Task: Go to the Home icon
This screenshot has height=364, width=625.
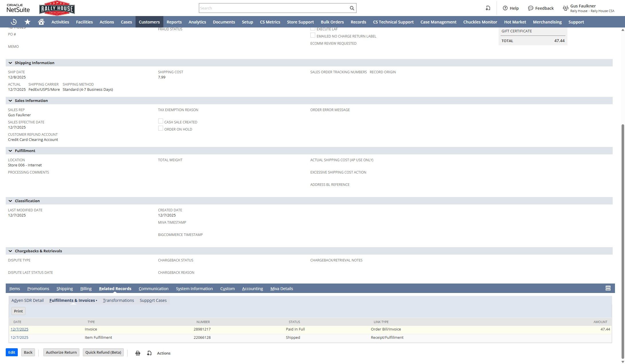Action: (x=41, y=22)
